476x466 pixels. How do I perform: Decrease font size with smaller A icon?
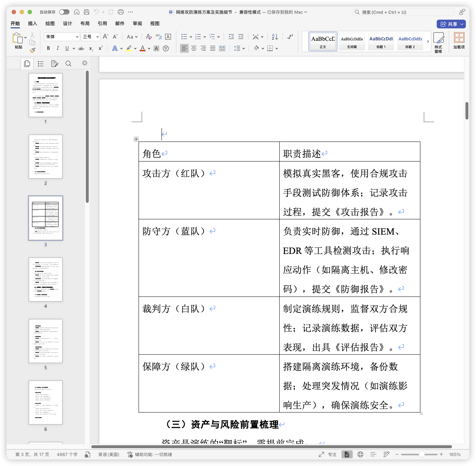point(115,37)
